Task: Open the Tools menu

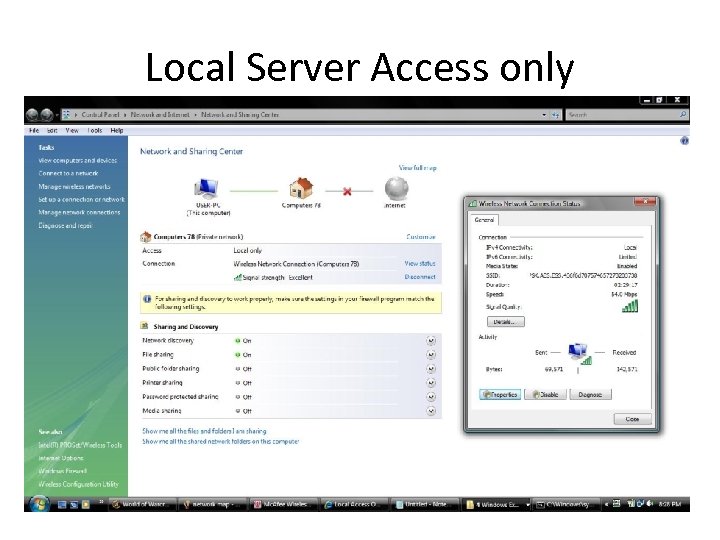Action: (95, 130)
